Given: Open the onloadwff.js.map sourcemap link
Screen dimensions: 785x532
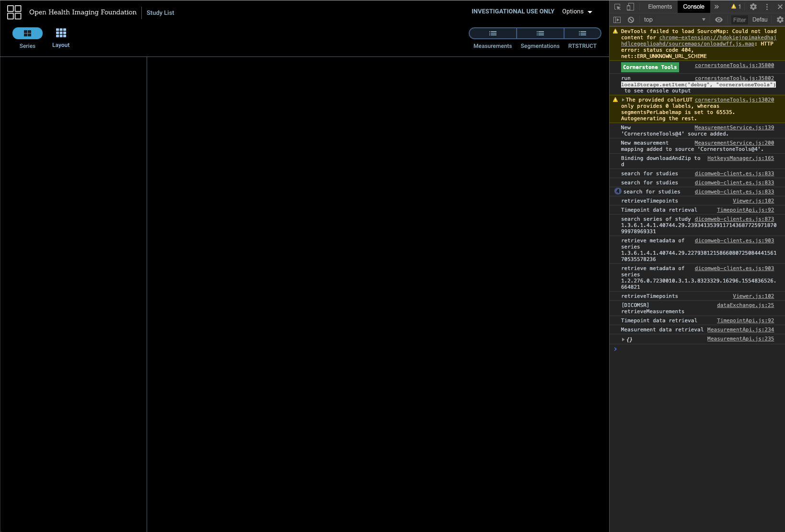Looking at the screenshot, I should point(699,41).
